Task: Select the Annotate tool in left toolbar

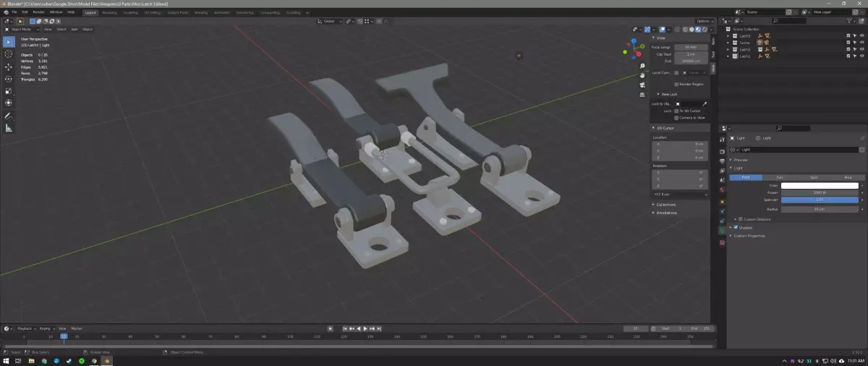Action: (9, 116)
